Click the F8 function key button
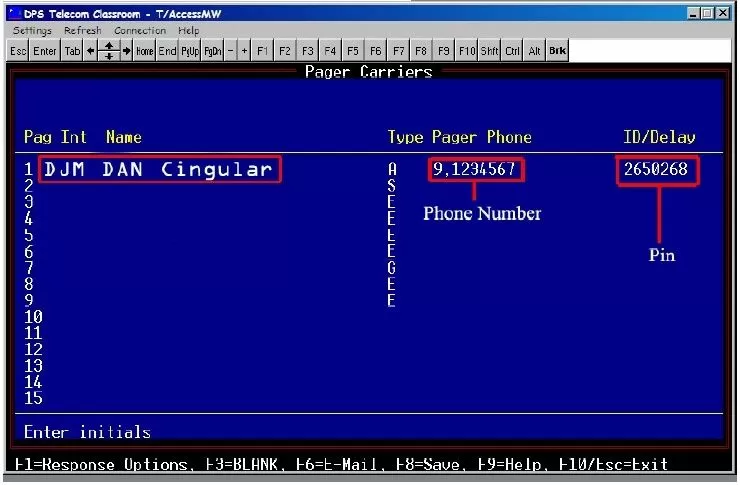The image size is (740, 485). 421,50
